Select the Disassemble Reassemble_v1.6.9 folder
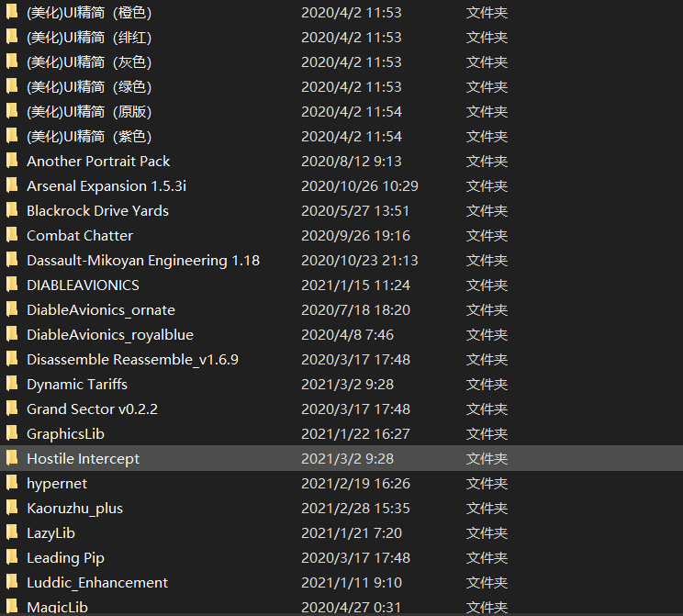The image size is (683, 616). click(x=132, y=359)
